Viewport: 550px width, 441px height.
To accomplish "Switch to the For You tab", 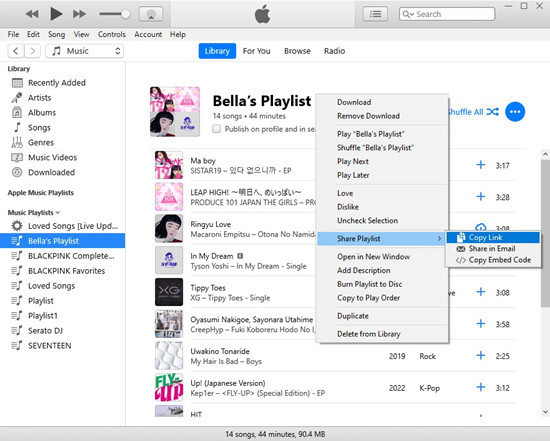I will tap(256, 51).
